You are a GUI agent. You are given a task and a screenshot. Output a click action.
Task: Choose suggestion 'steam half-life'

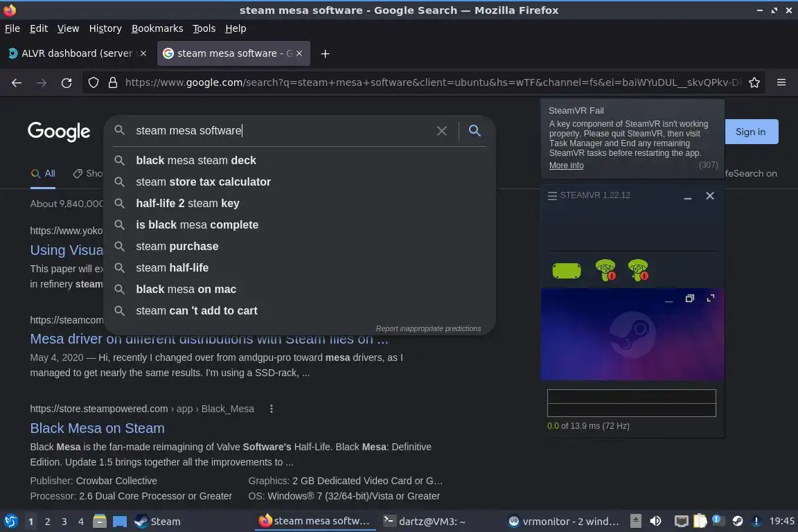300,268
